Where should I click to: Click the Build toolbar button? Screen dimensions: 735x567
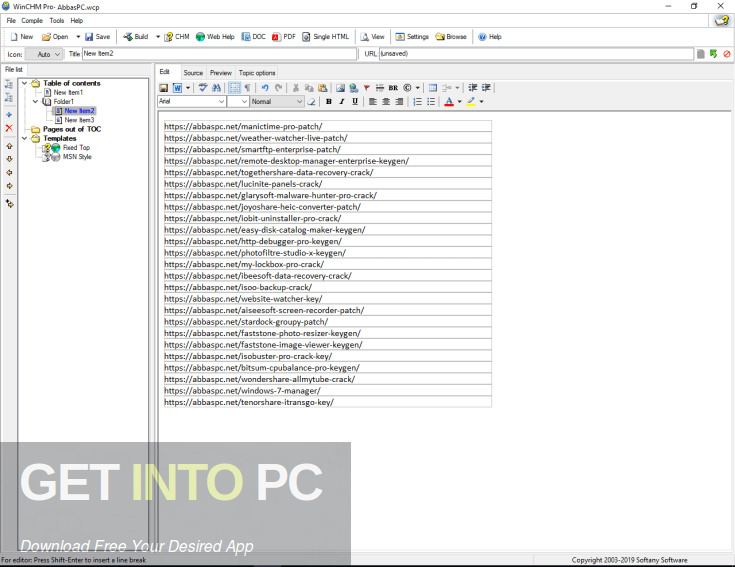135,37
